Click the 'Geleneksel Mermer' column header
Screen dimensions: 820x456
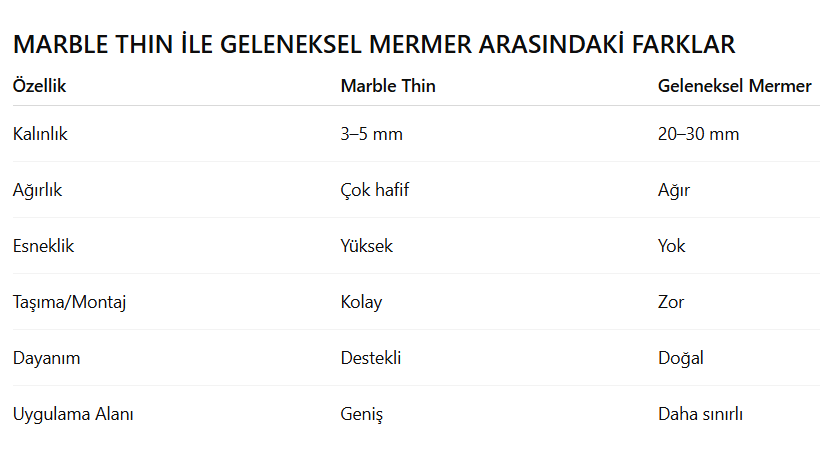click(734, 86)
